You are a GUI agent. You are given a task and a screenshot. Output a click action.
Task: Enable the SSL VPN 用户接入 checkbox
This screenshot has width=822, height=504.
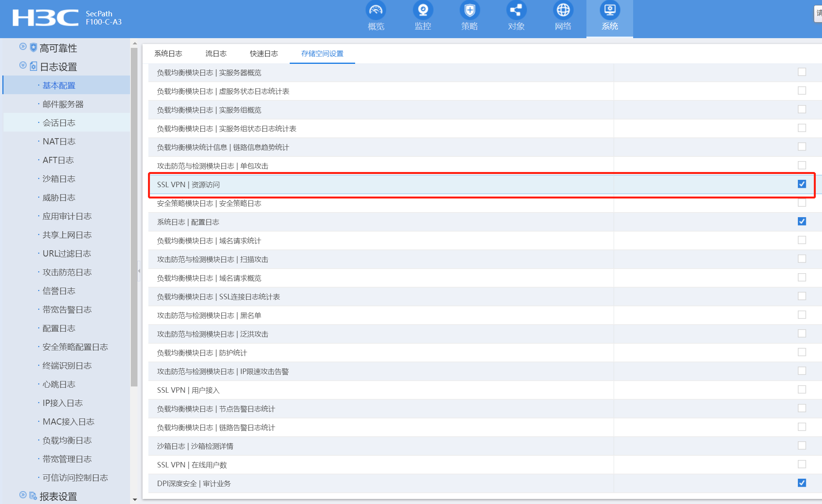[802, 390]
